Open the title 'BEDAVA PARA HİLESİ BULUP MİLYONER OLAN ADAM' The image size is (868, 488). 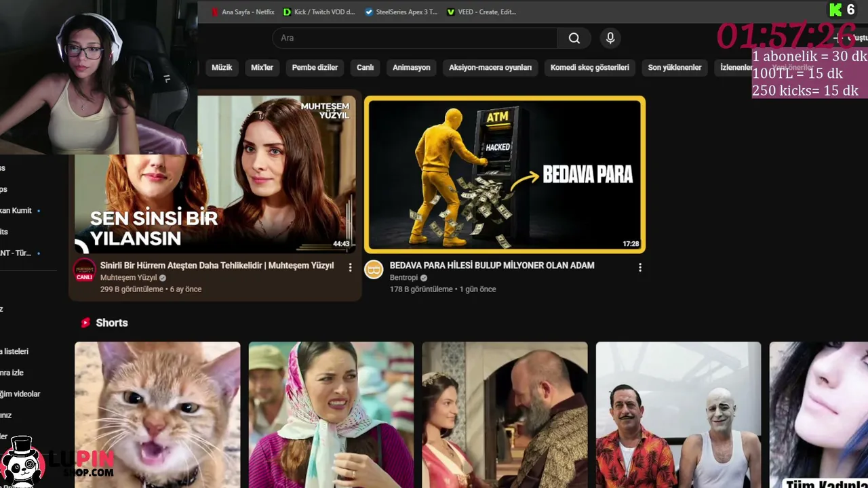click(492, 266)
